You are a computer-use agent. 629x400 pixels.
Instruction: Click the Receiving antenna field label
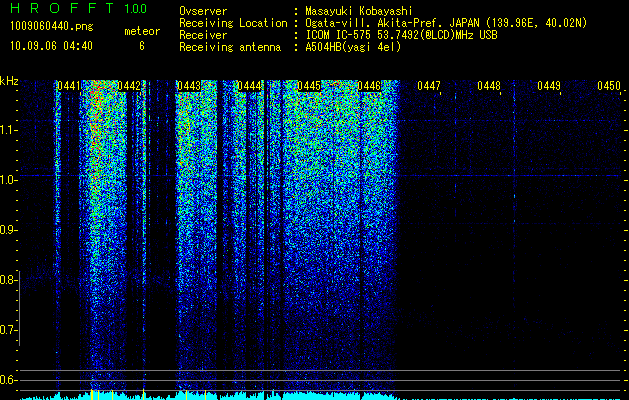tap(230, 47)
